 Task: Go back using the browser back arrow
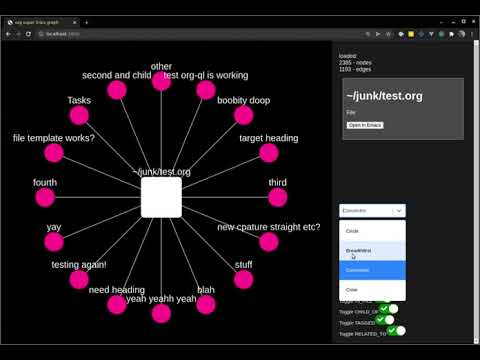pyautogui.click(x=8, y=34)
